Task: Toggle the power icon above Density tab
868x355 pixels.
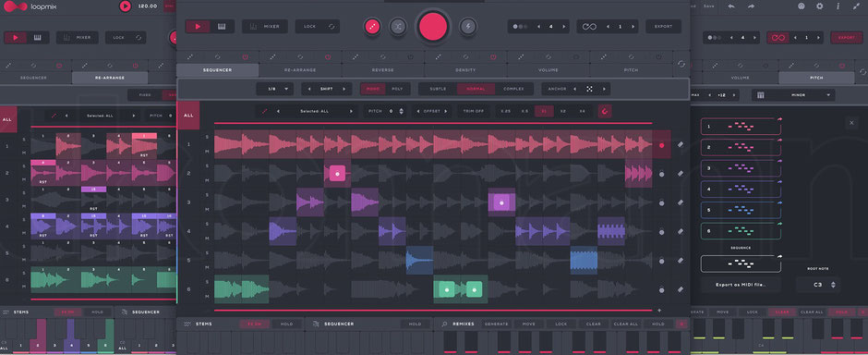Action: tap(493, 56)
